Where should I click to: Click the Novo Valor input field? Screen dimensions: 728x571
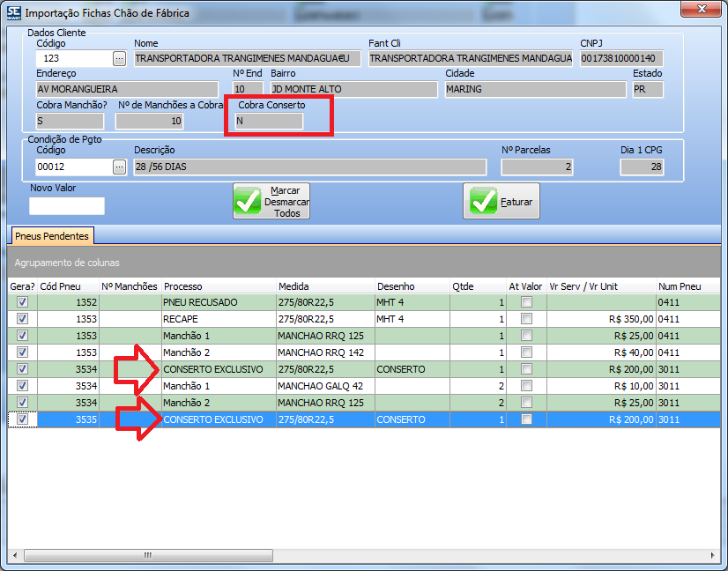coord(67,206)
